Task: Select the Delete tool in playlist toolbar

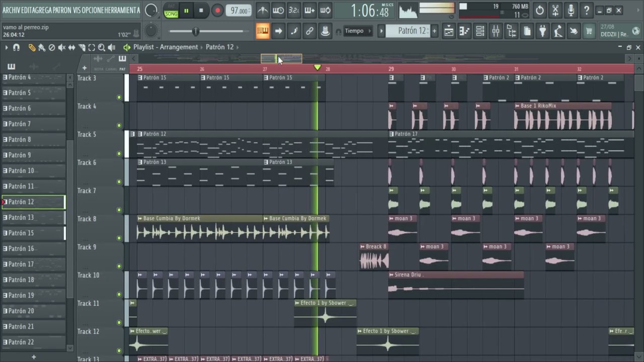Action: coord(52,47)
